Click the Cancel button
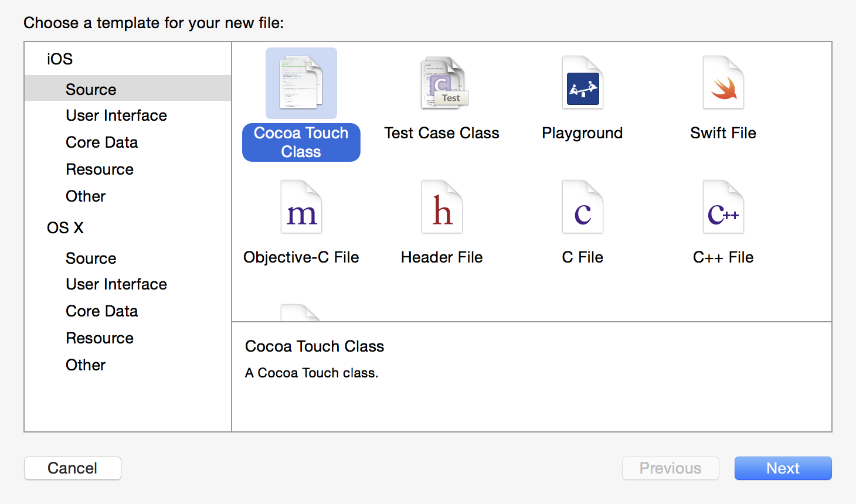The image size is (856, 504). click(x=73, y=468)
